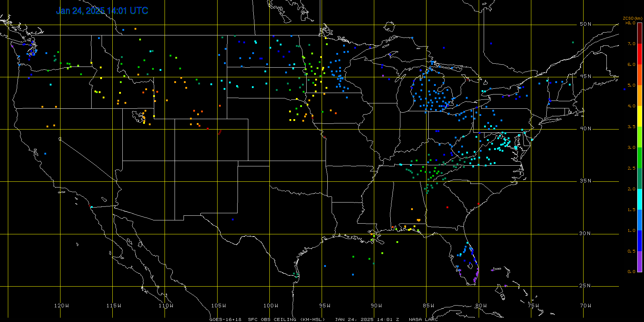This screenshot has height=322, width=644.
Task: Click the "7.0" legend value
Action: [x=631, y=44]
